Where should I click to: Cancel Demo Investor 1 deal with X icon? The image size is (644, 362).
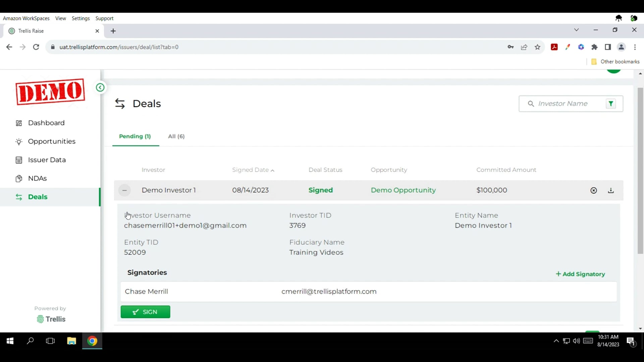coord(594,190)
